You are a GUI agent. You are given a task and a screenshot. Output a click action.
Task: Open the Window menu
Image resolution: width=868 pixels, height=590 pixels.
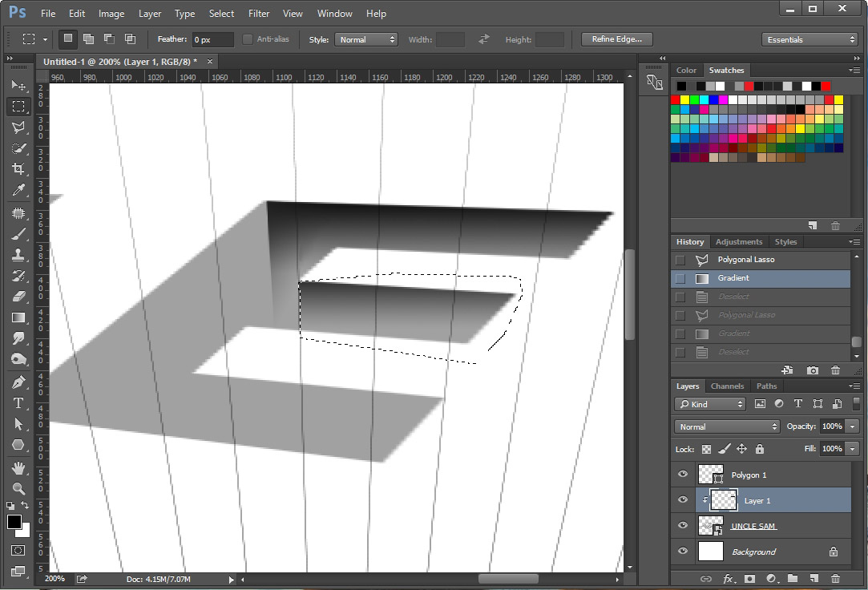click(334, 13)
